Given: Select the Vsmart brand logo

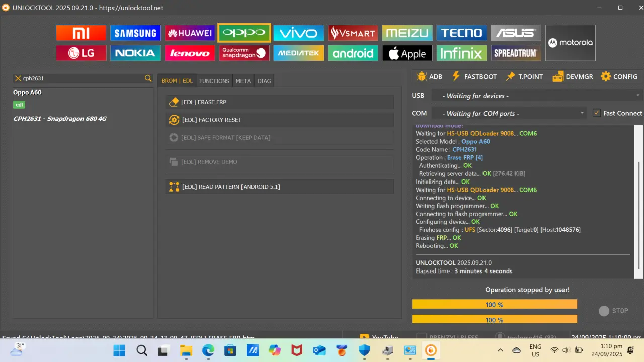Looking at the screenshot, I should coord(353,33).
